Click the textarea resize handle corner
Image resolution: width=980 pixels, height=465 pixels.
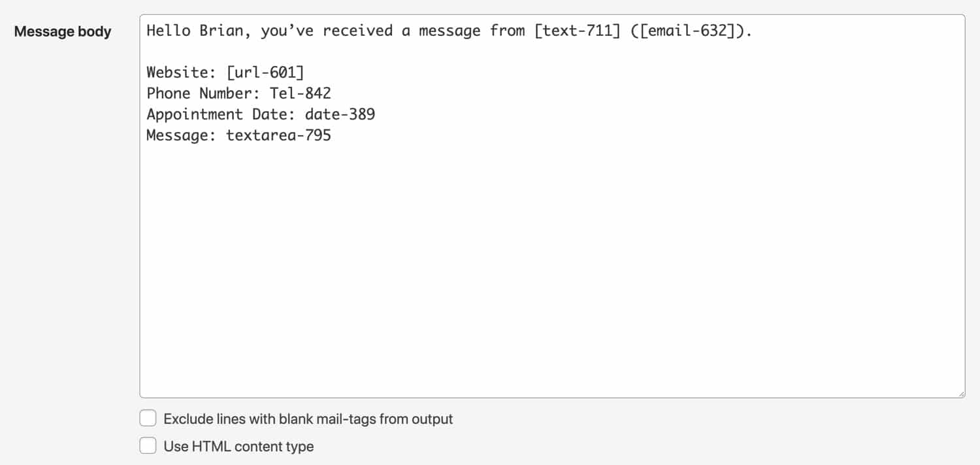click(x=960, y=393)
